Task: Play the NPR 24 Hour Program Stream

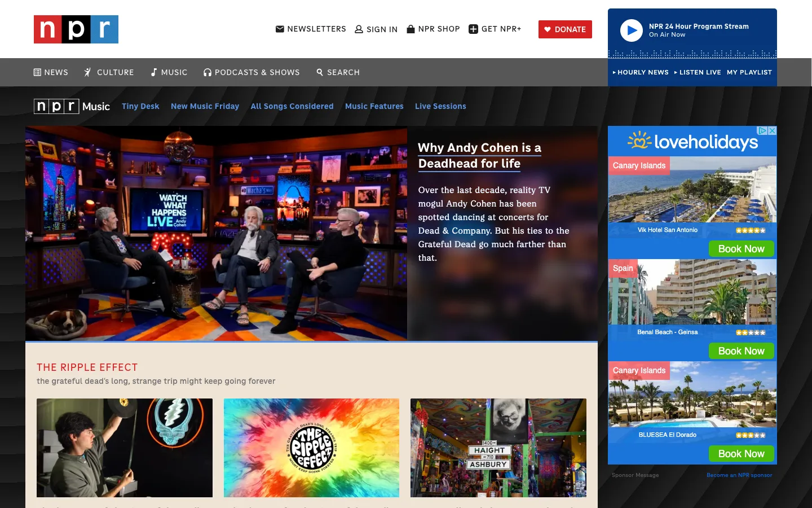Action: pyautogui.click(x=632, y=30)
